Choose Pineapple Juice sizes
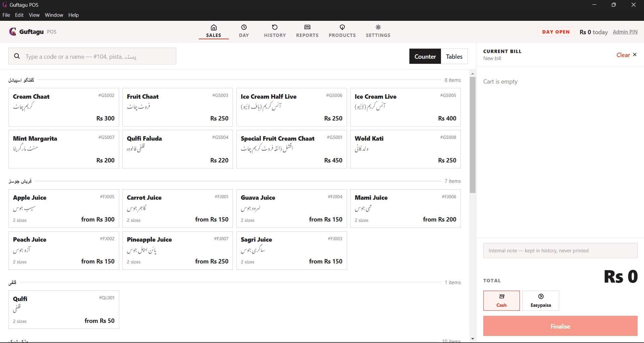 point(178,250)
